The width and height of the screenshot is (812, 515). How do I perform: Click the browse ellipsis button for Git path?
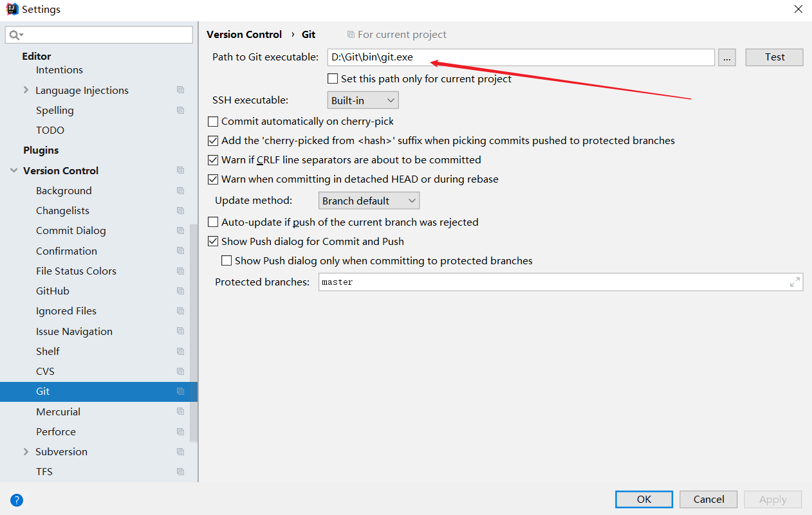[x=727, y=57]
